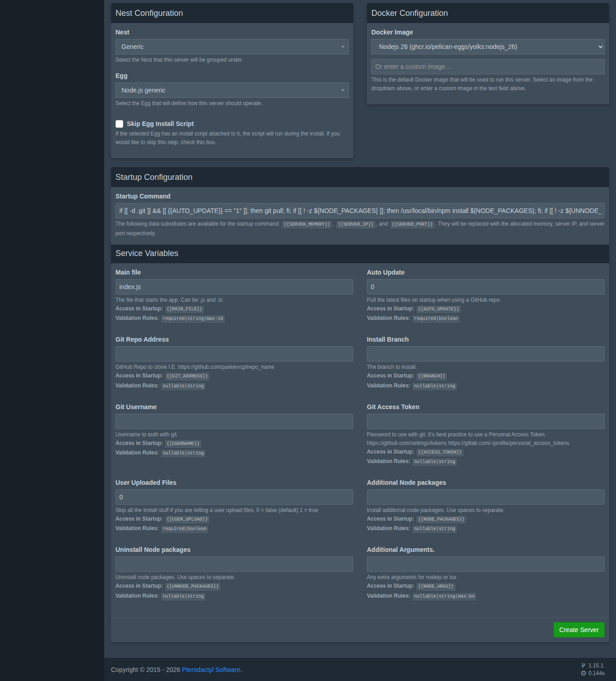Open the Nest dropdown showing Generic
This screenshot has width=616, height=681.
click(x=232, y=47)
